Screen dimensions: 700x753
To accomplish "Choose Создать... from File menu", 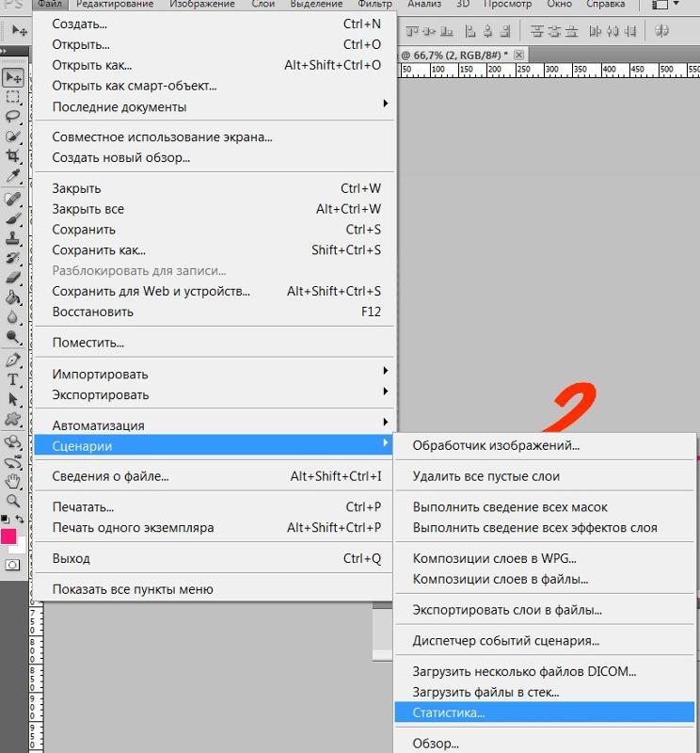I will (x=215, y=24).
